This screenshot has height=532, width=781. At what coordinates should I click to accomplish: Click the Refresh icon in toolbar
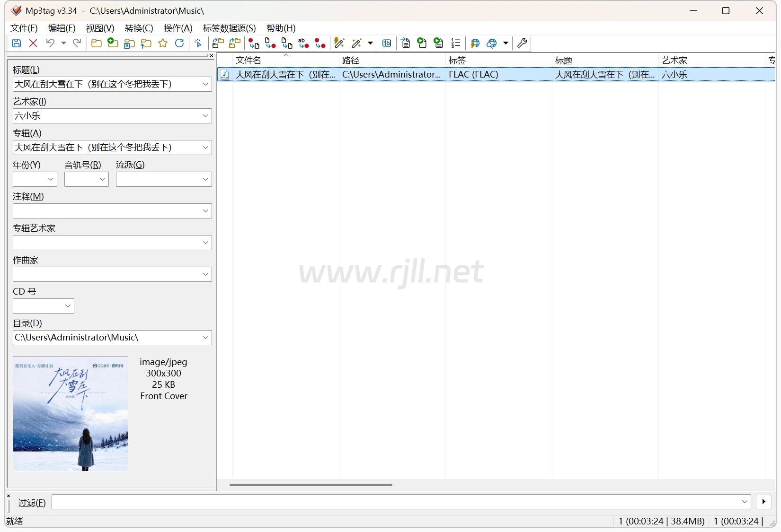click(179, 44)
